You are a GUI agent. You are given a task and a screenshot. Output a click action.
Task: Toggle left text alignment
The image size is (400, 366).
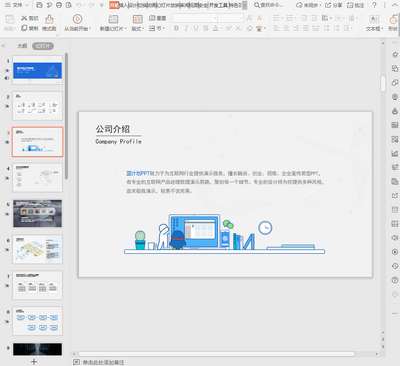pos(276,28)
